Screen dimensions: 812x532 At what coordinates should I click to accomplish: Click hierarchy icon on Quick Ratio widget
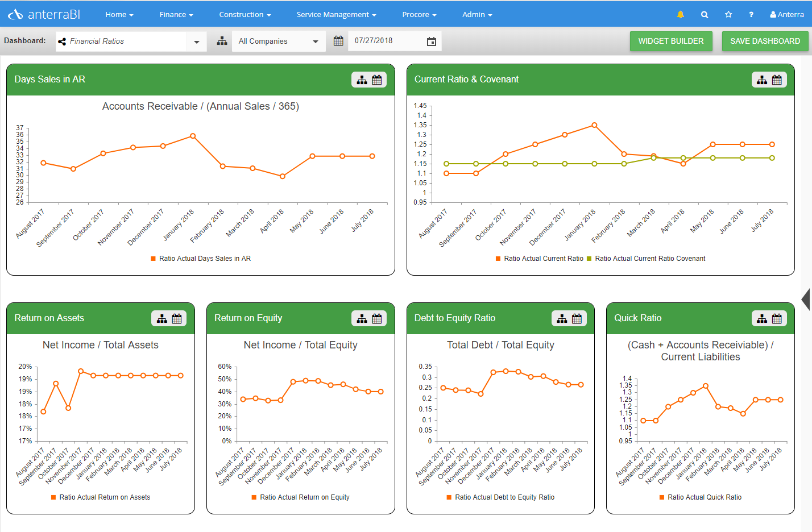(762, 319)
